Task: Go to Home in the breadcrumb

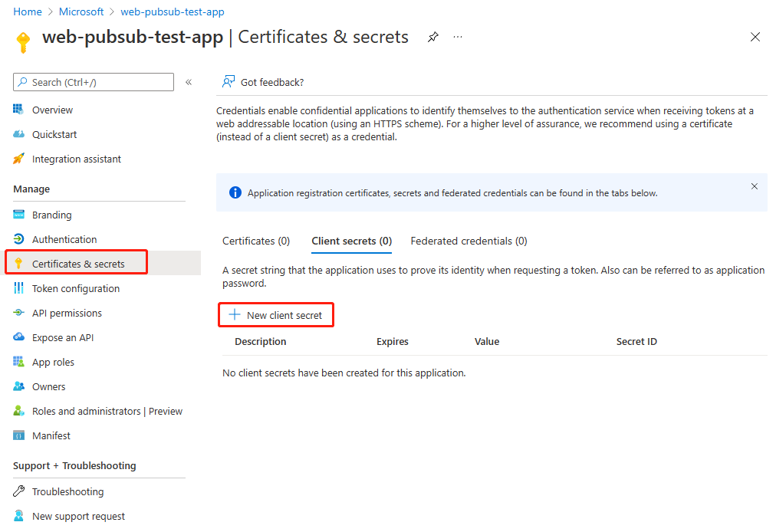Action: 28,11
